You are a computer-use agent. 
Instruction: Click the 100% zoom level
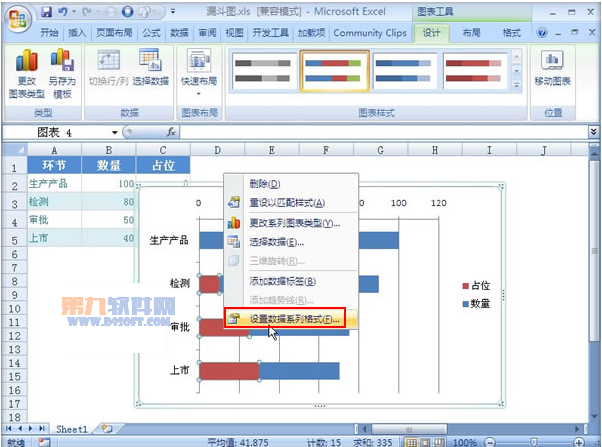click(465, 442)
